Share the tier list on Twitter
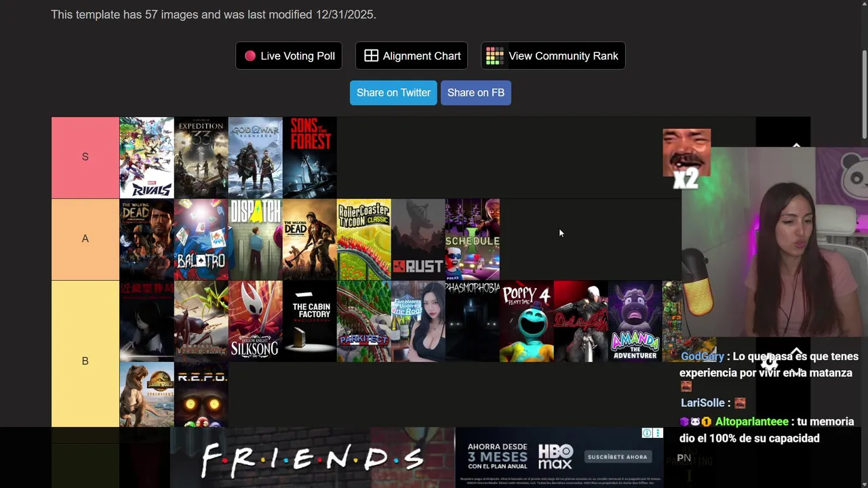This screenshot has height=488, width=868. (x=393, y=93)
